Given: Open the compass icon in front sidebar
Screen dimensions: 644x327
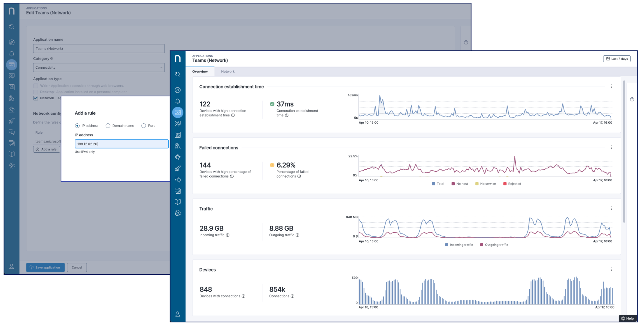Looking at the screenshot, I should [x=178, y=90].
